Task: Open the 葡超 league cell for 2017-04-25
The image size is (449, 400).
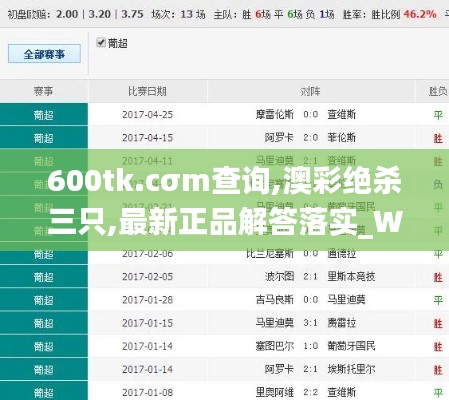Action: [x=44, y=115]
